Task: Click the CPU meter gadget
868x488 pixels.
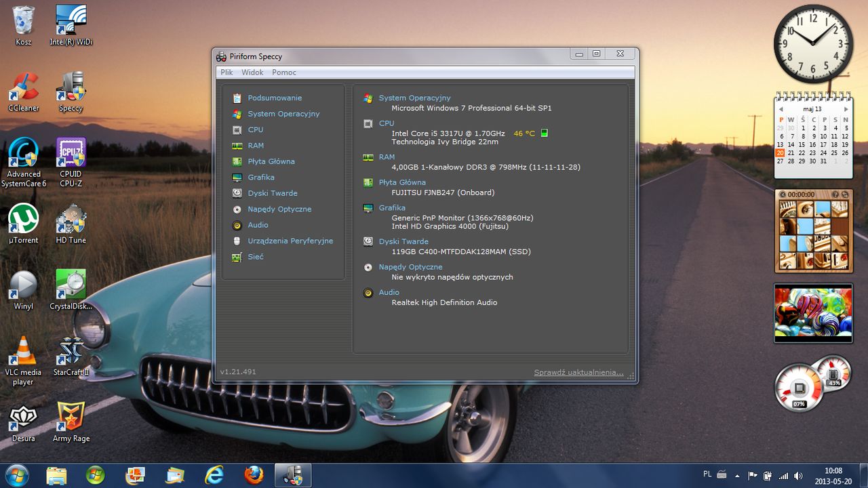Action: click(799, 388)
